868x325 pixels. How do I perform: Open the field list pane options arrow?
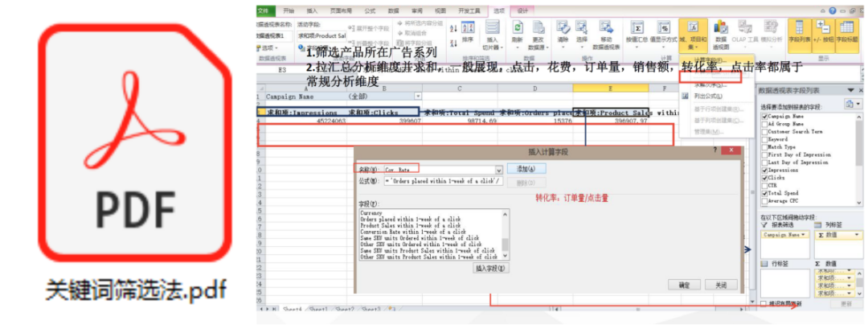(850, 90)
